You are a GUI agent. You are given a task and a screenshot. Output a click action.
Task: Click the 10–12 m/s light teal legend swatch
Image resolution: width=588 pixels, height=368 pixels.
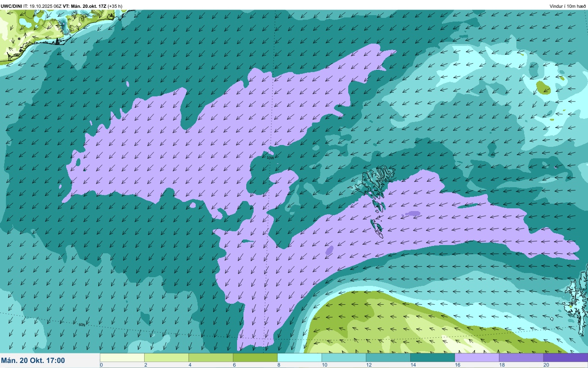(x=344, y=357)
